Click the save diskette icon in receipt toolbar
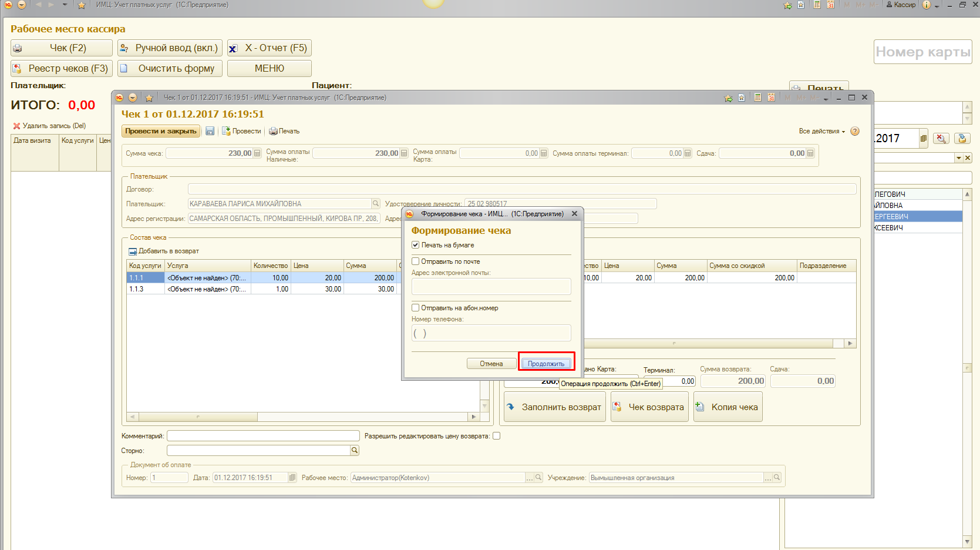 [210, 131]
